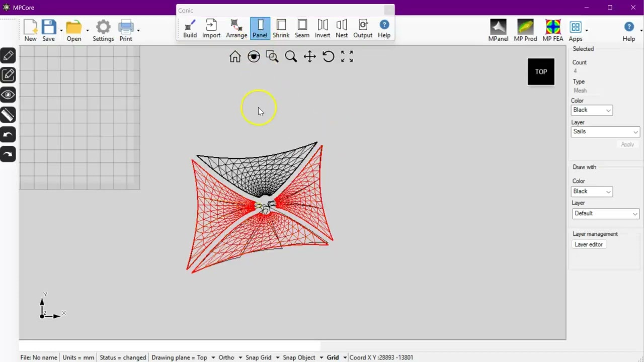This screenshot has height=362, width=644.
Task: Select the ruler measure tool
Action: 8,115
